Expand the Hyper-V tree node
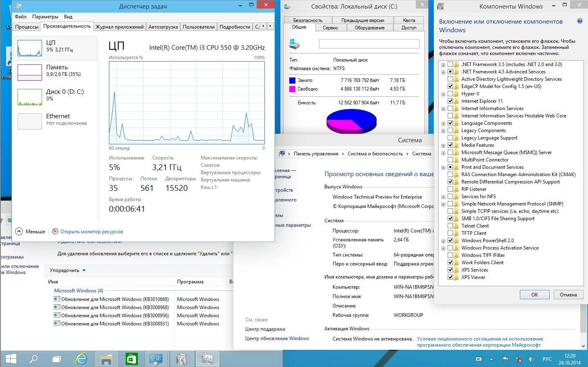 click(443, 94)
